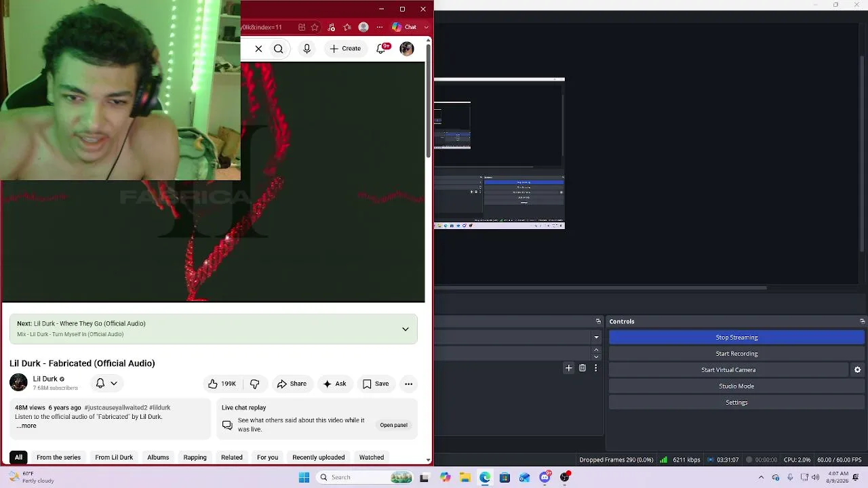Open the OBS combo box dropdown arrow
This screenshot has width=868, height=488.
pyautogui.click(x=596, y=338)
